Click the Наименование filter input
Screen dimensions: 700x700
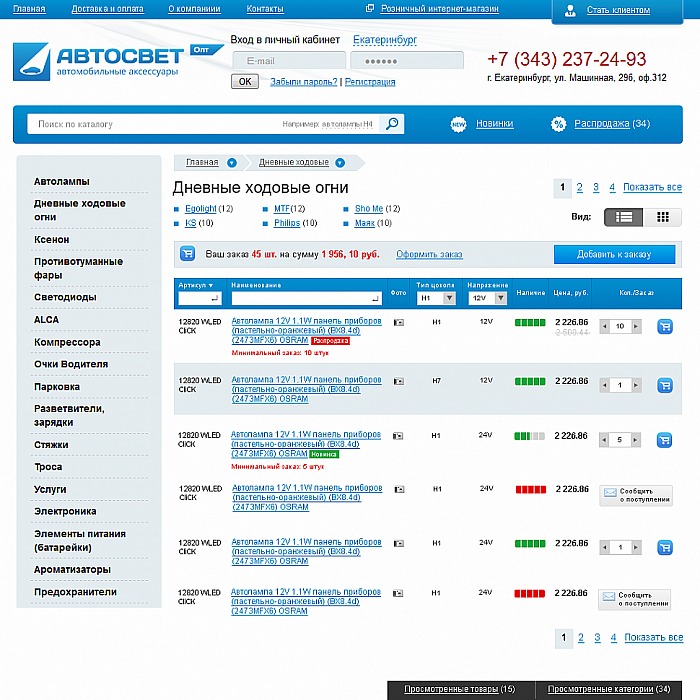[307, 298]
